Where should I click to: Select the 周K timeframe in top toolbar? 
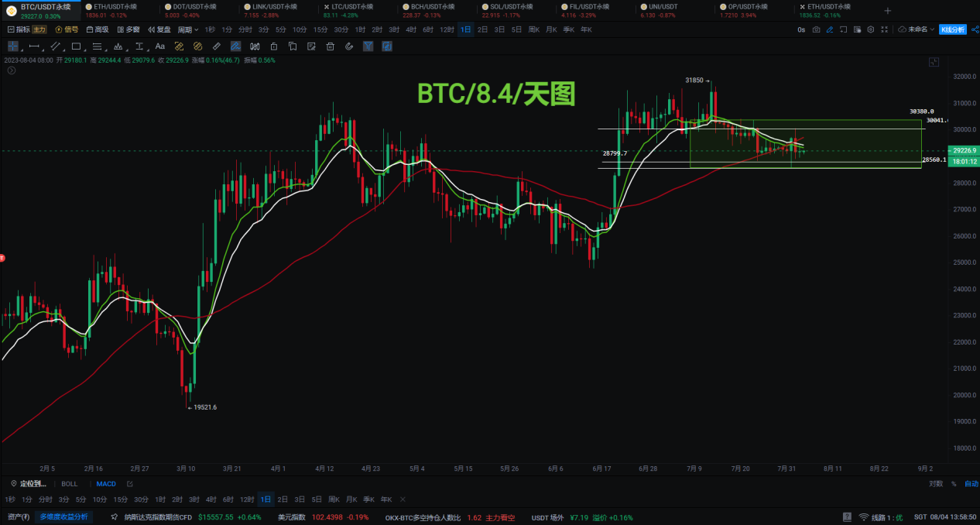(534, 29)
